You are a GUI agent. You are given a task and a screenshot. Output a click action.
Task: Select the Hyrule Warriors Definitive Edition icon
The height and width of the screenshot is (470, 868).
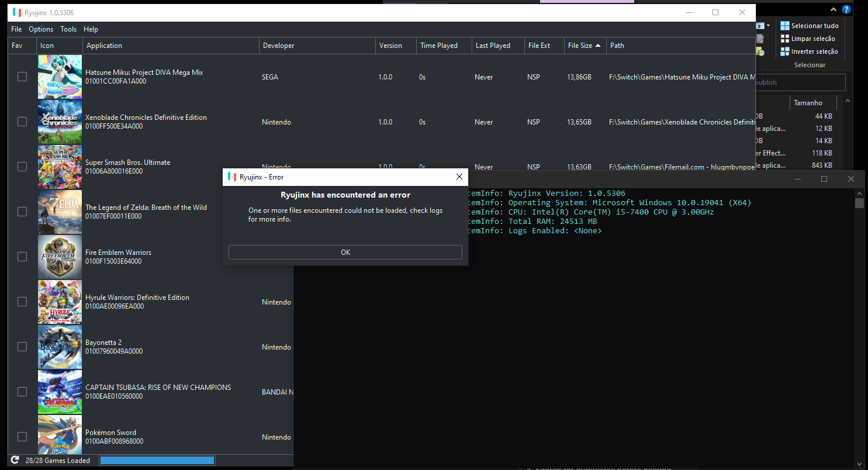[x=60, y=302]
